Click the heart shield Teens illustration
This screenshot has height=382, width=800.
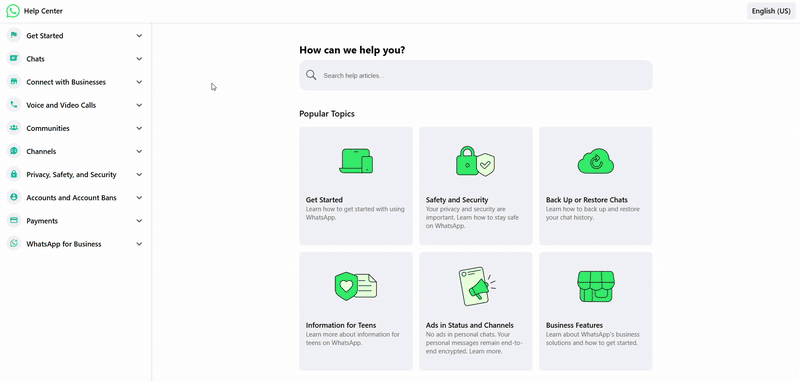[x=356, y=286]
